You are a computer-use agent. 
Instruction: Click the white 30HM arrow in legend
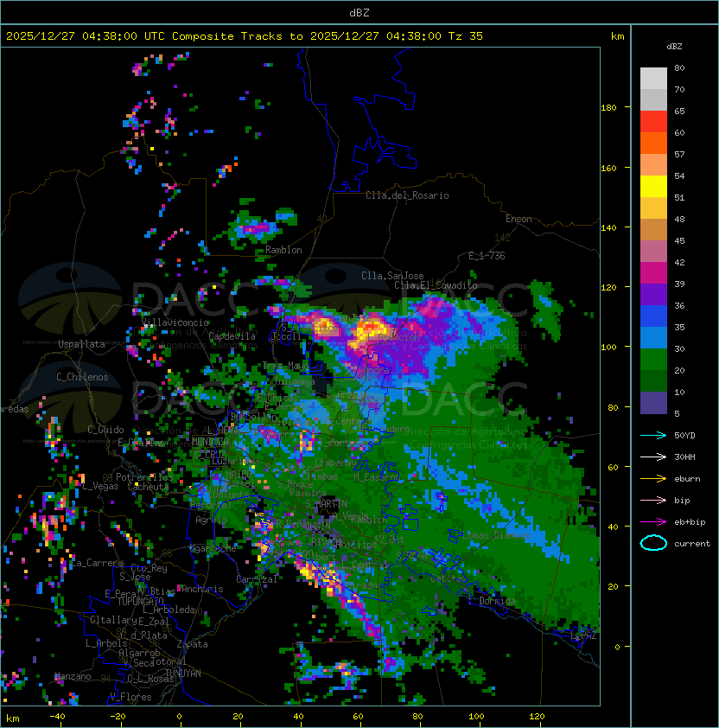(x=653, y=457)
